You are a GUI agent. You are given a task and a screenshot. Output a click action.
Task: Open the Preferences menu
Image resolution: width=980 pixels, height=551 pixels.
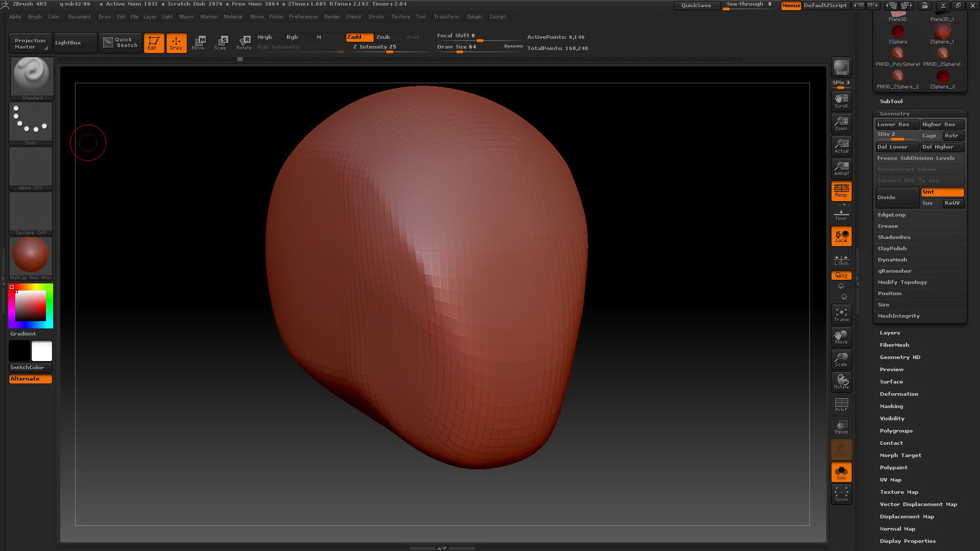(x=303, y=17)
